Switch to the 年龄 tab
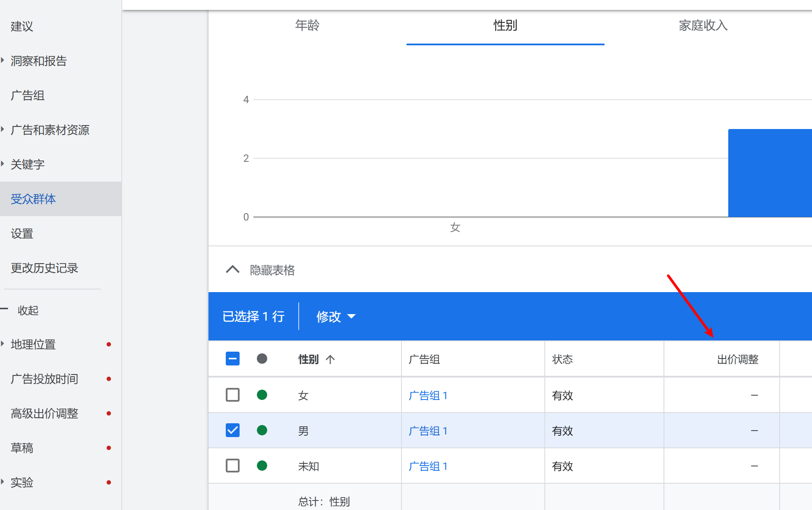 307,25
